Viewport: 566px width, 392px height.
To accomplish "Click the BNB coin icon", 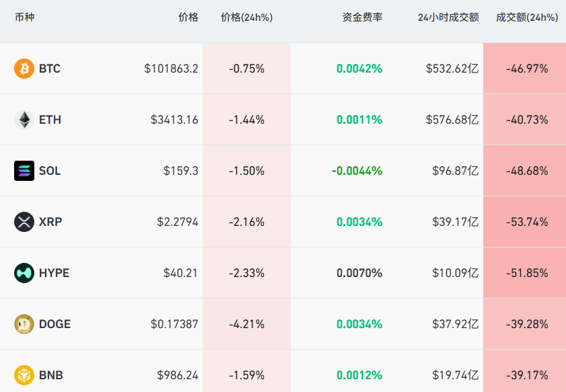I will click(24, 375).
